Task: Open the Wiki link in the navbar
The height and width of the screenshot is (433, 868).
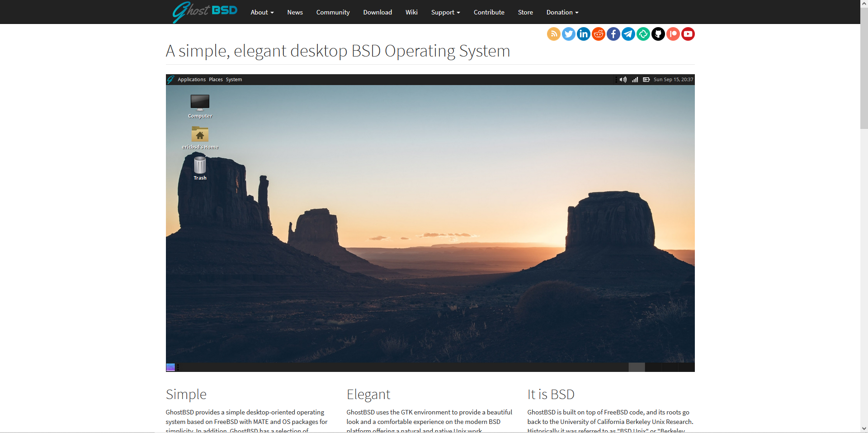Action: (x=411, y=12)
